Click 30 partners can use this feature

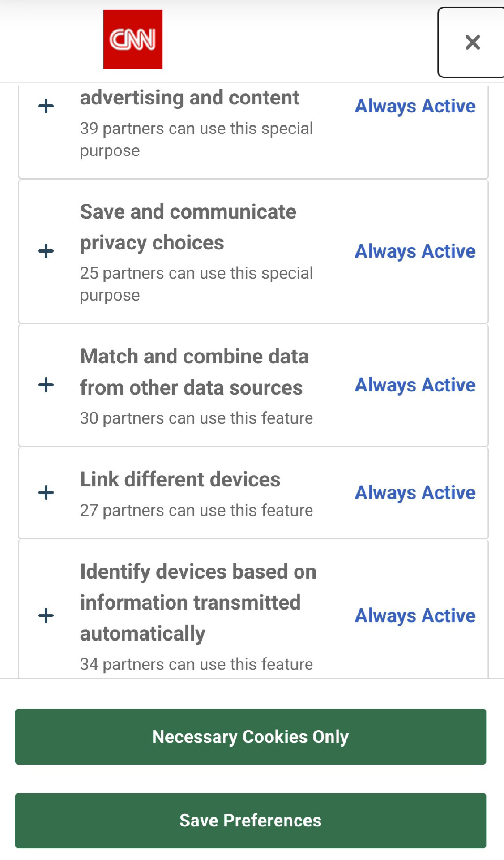pyautogui.click(x=196, y=418)
